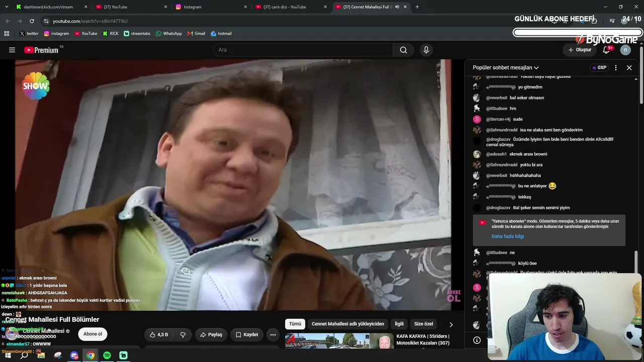644x362 pixels.
Task: Open Windows taskbar search
Action: coord(24,355)
